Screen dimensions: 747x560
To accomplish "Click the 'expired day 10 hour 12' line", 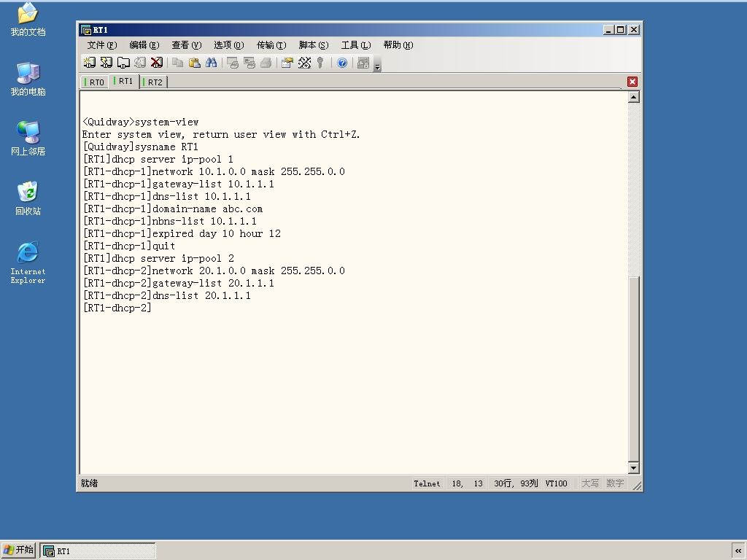I will coord(182,233).
